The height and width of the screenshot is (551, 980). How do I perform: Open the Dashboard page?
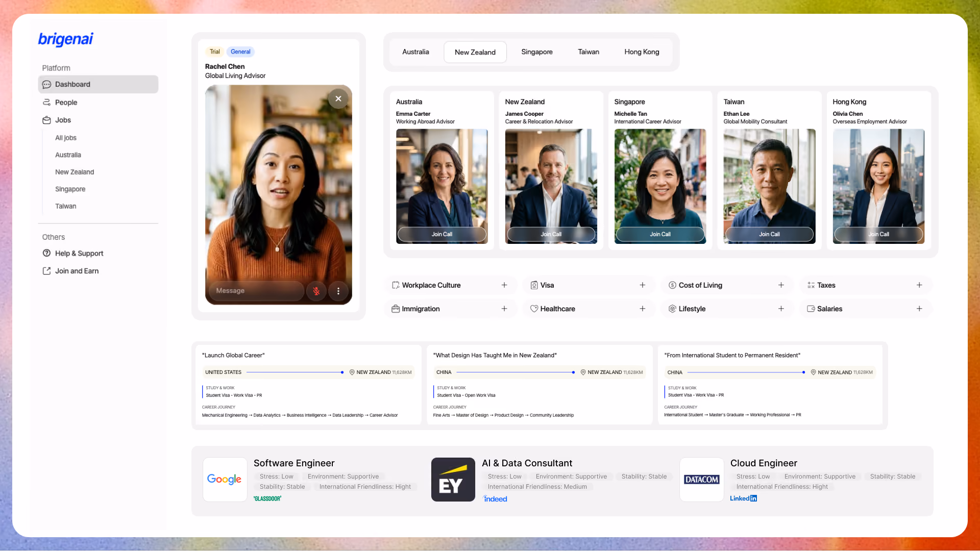point(98,84)
